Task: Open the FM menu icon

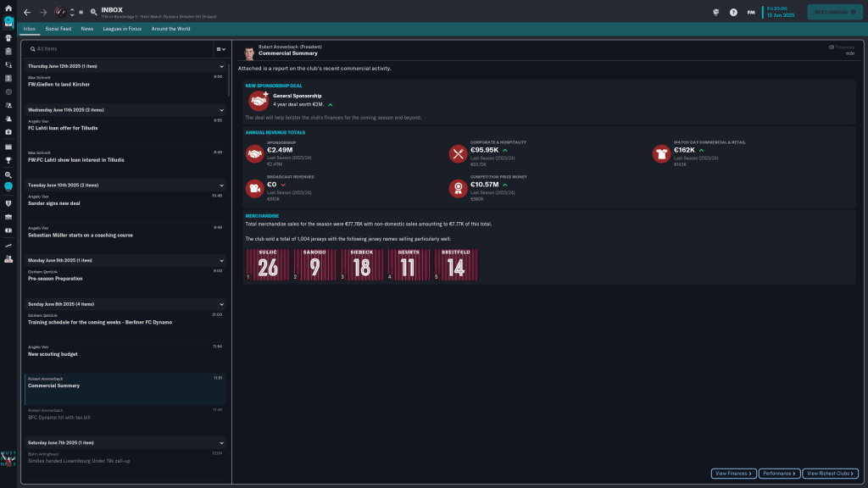Action: 751,12
